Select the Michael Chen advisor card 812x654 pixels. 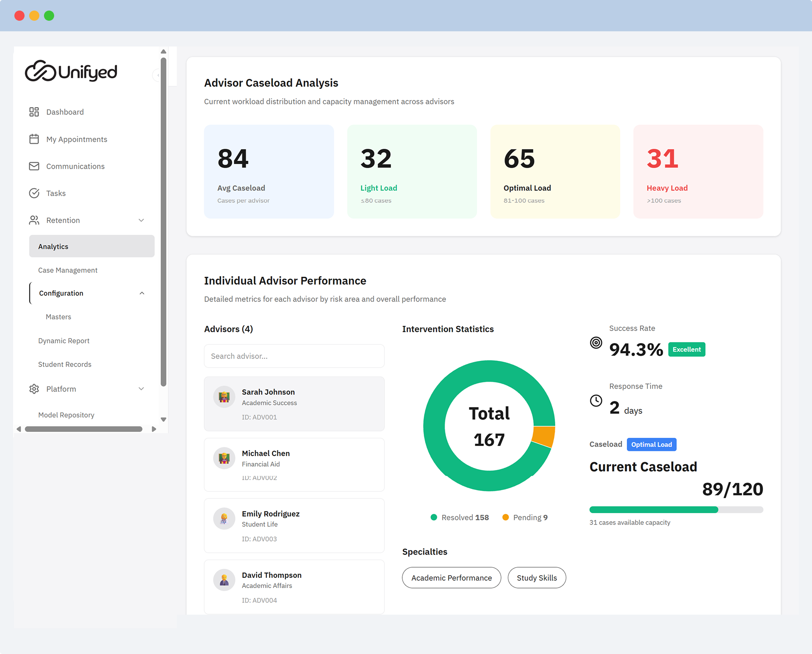click(294, 464)
